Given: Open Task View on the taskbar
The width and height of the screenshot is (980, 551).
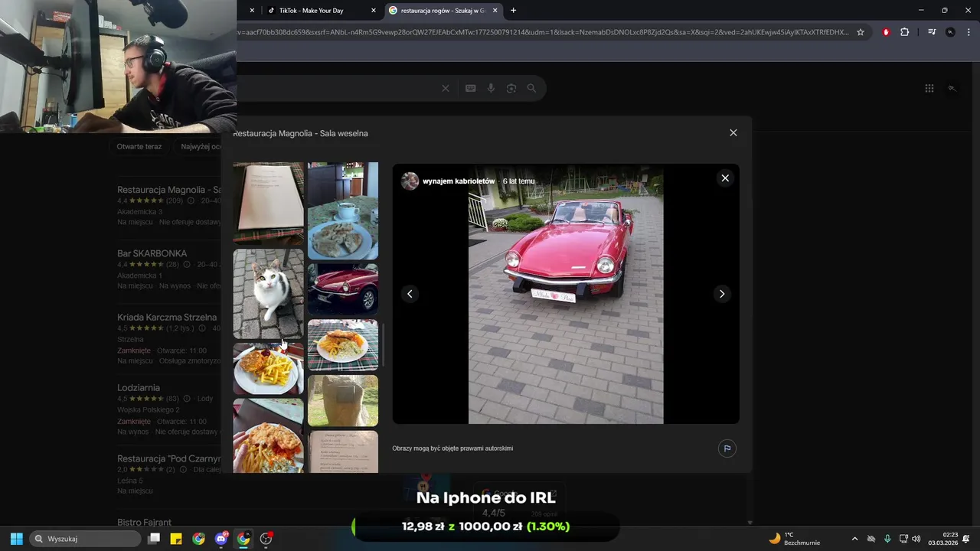Looking at the screenshot, I should coord(154,539).
